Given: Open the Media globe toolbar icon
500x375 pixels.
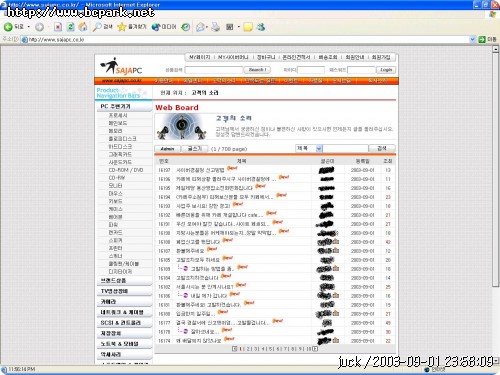Looking at the screenshot, I should coord(156,27).
